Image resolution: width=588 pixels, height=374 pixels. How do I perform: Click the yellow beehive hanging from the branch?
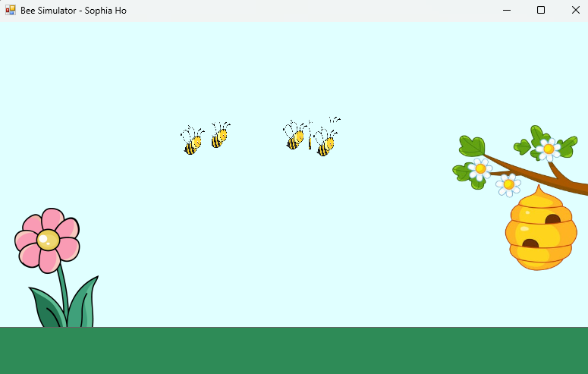pyautogui.click(x=541, y=228)
